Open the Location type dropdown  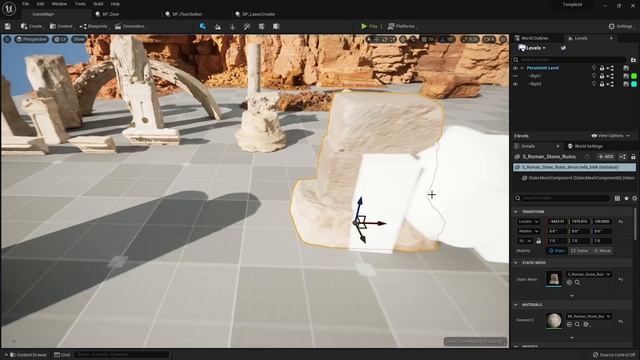click(528, 222)
